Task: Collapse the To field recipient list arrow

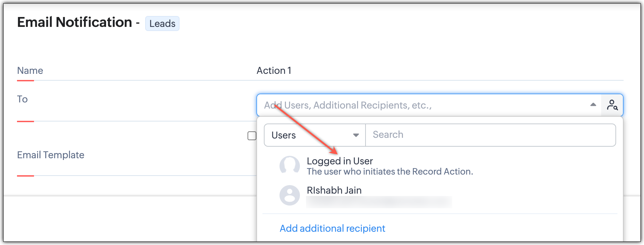Action: point(593,105)
